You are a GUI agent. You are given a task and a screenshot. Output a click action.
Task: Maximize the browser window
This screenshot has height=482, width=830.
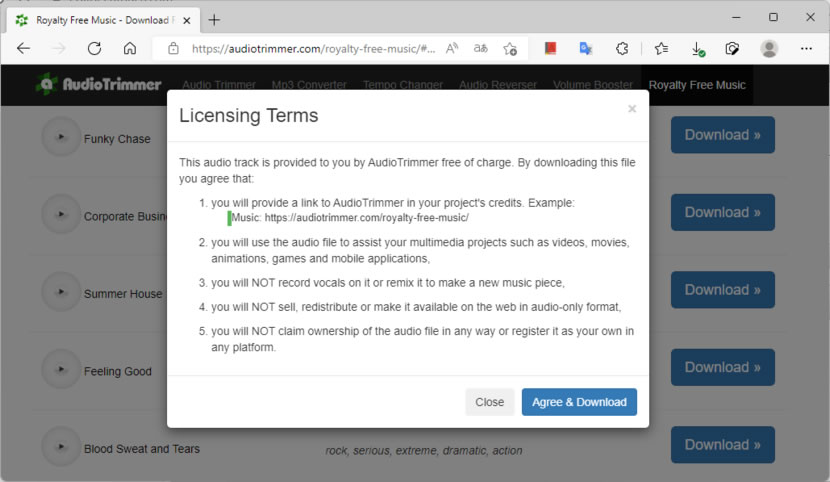773,17
